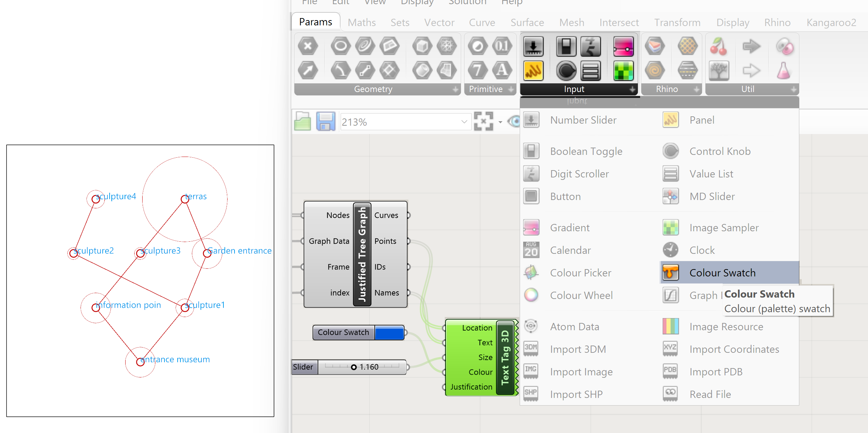Pick the Panel component icon
Viewport: 868px width, 433px height.
coord(670,120)
